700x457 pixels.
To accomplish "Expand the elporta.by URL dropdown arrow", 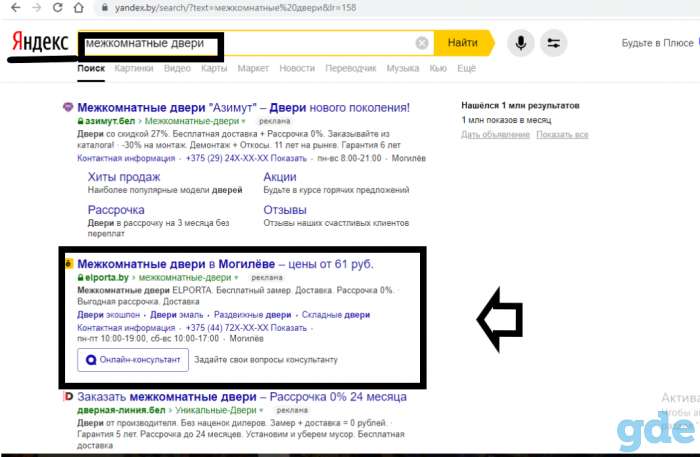I will point(236,278).
